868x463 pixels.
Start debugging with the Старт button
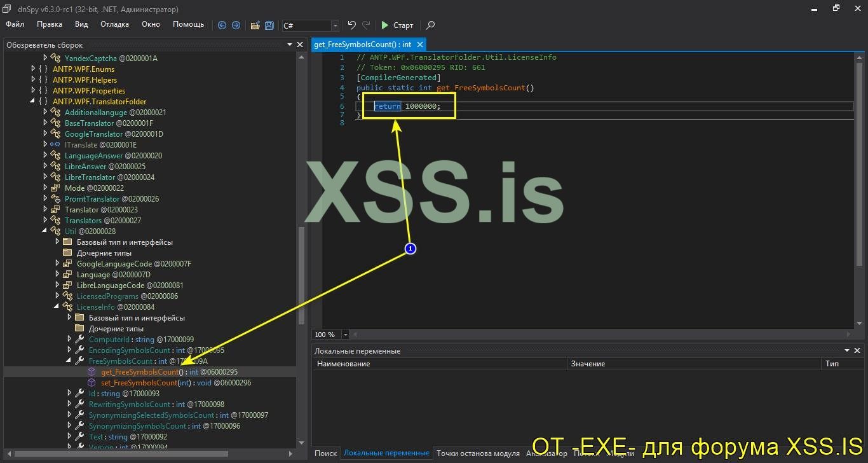tap(397, 25)
